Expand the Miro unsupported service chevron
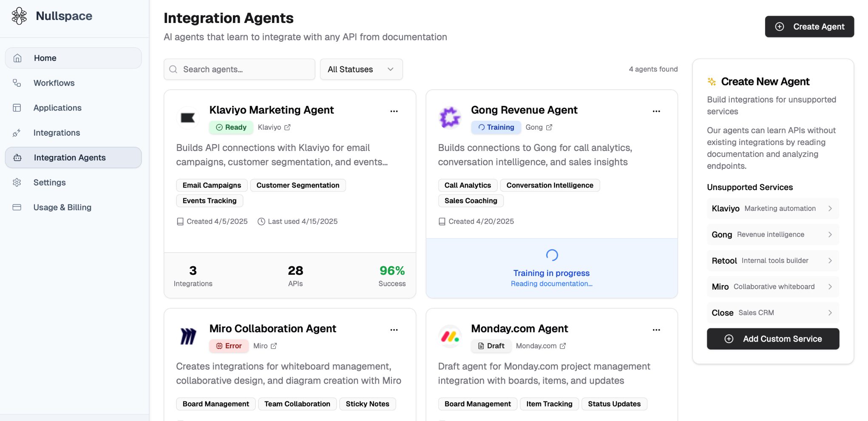The image size is (868, 421). tap(830, 287)
